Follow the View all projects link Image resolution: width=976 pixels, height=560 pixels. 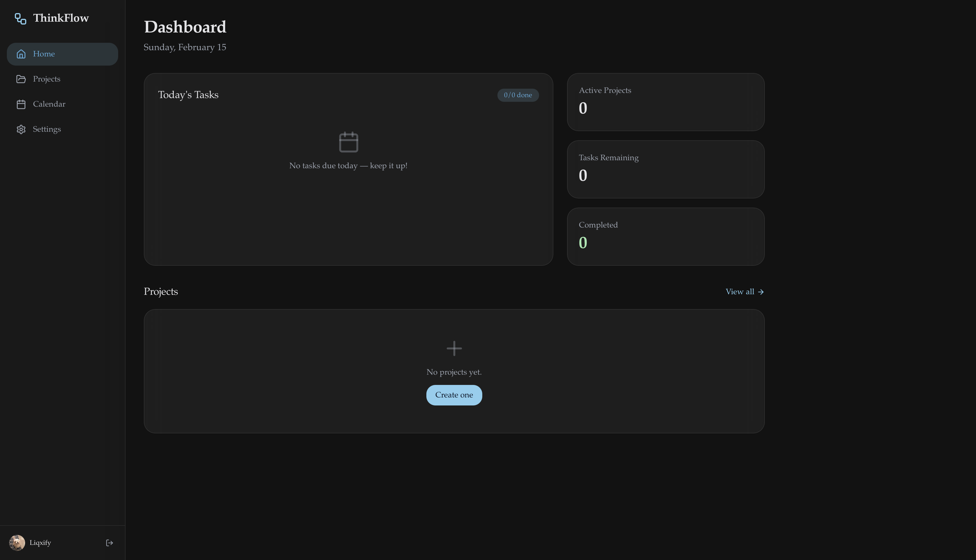739,292
